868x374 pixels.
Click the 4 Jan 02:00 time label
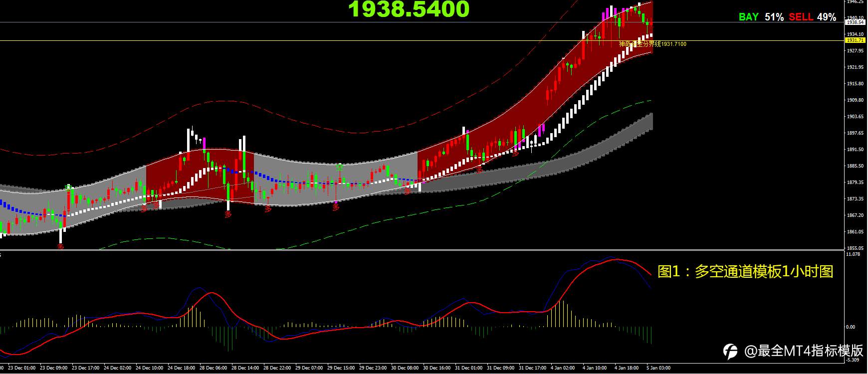pyautogui.click(x=563, y=368)
